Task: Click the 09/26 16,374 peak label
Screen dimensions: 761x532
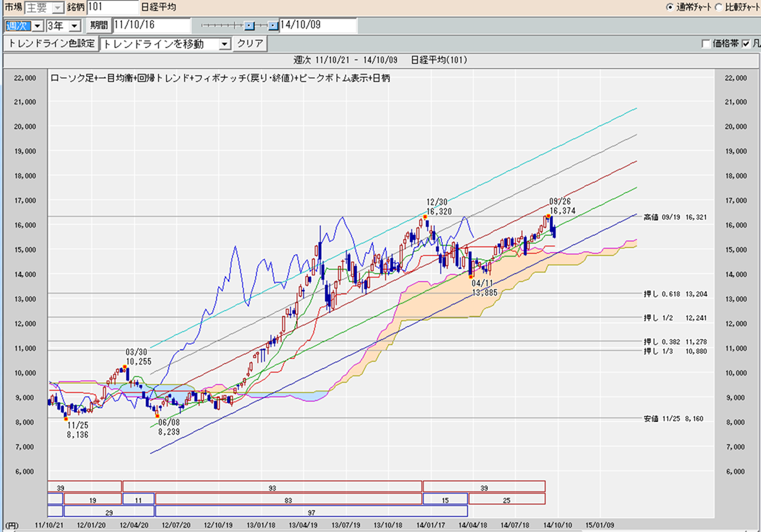Action: click(x=562, y=206)
